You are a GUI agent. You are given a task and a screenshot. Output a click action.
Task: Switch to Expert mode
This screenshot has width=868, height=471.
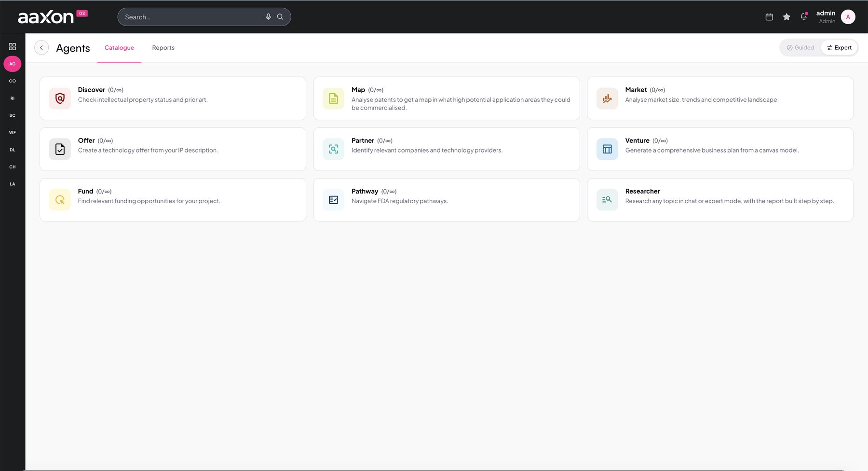[839, 48]
